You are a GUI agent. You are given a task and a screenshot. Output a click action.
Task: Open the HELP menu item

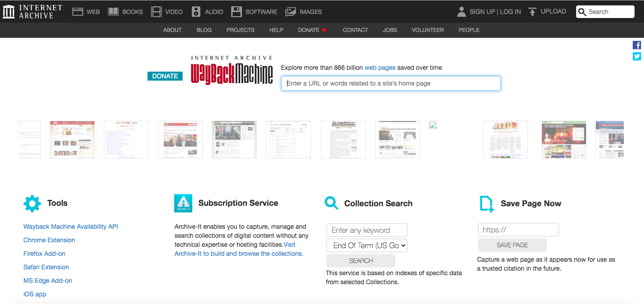[x=276, y=30]
